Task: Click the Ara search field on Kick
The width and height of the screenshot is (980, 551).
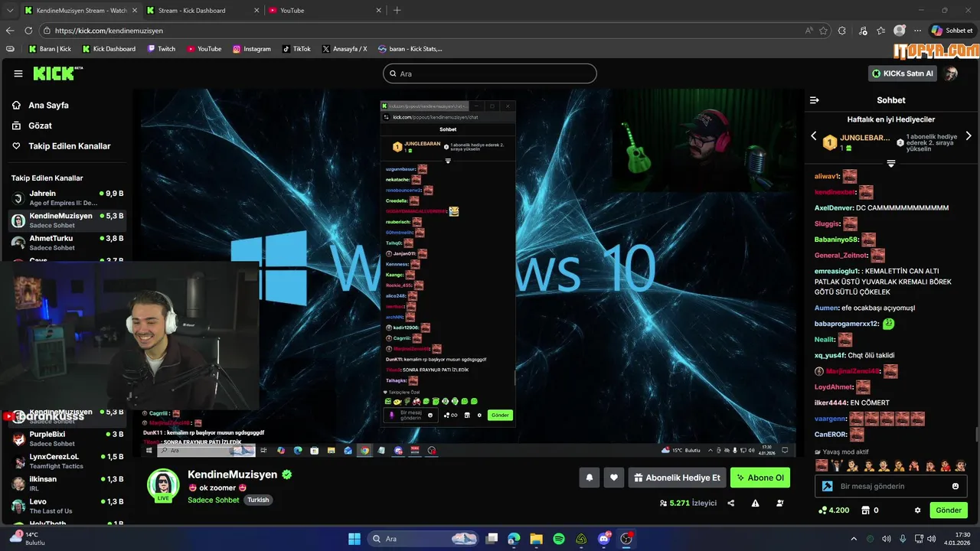Action: (490, 73)
